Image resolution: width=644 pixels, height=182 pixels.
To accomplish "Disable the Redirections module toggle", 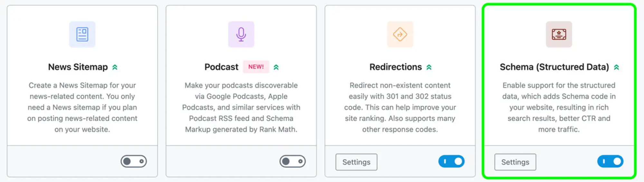I will coord(451,161).
